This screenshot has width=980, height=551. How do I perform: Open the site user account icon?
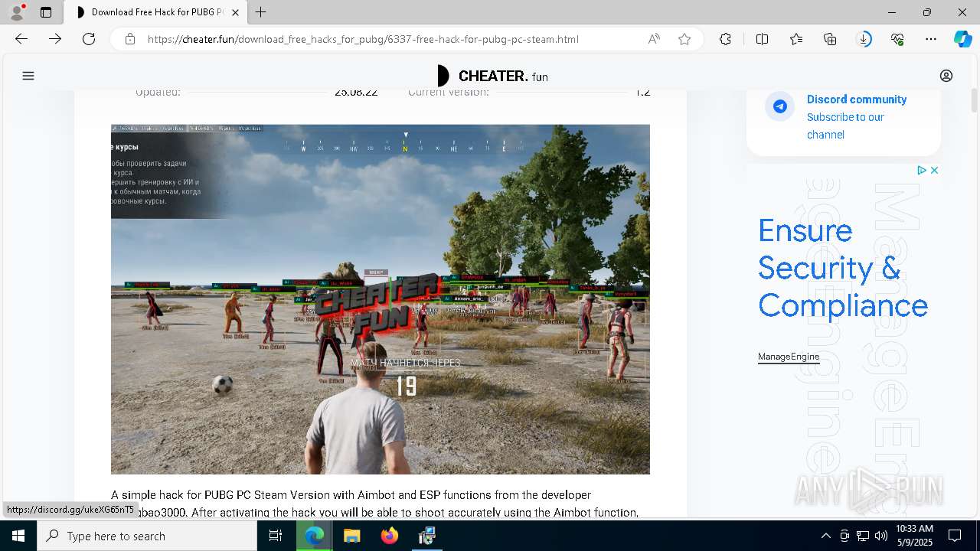click(946, 76)
